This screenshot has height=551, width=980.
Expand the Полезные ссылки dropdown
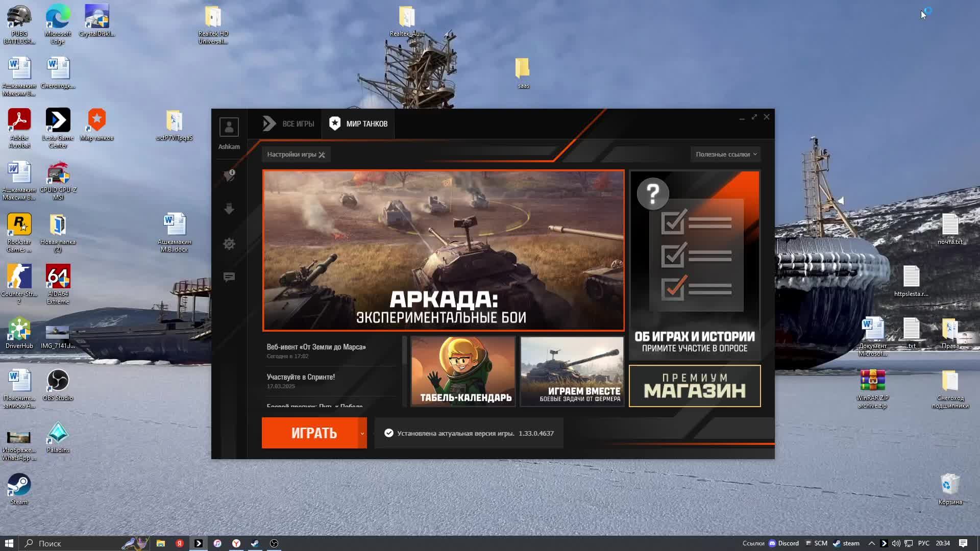click(726, 154)
